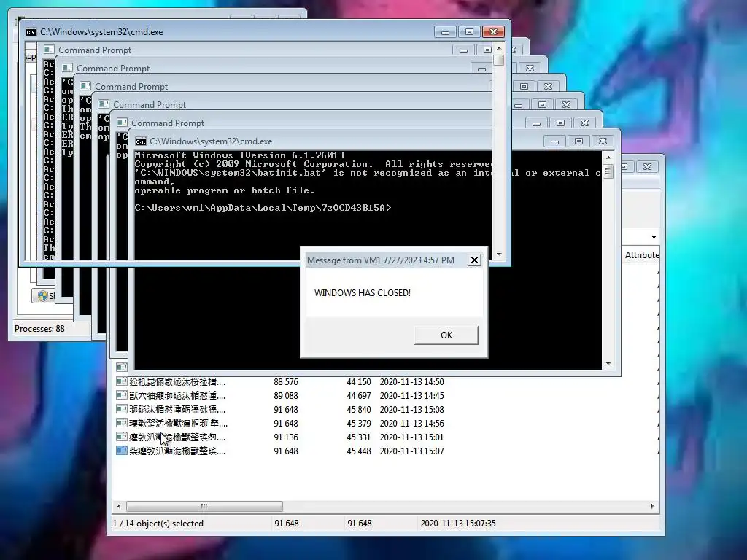Click the highlighted file icon in the 15:07 row

122,451
